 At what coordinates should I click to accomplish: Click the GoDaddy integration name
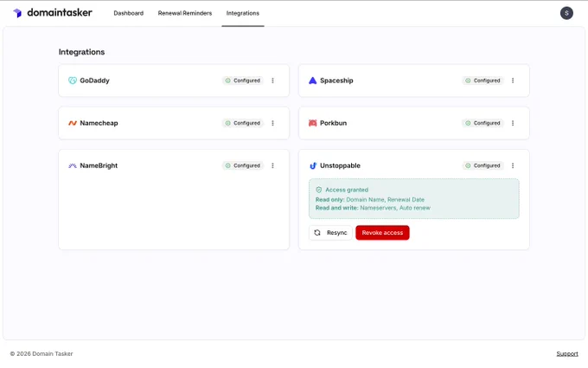pos(94,81)
